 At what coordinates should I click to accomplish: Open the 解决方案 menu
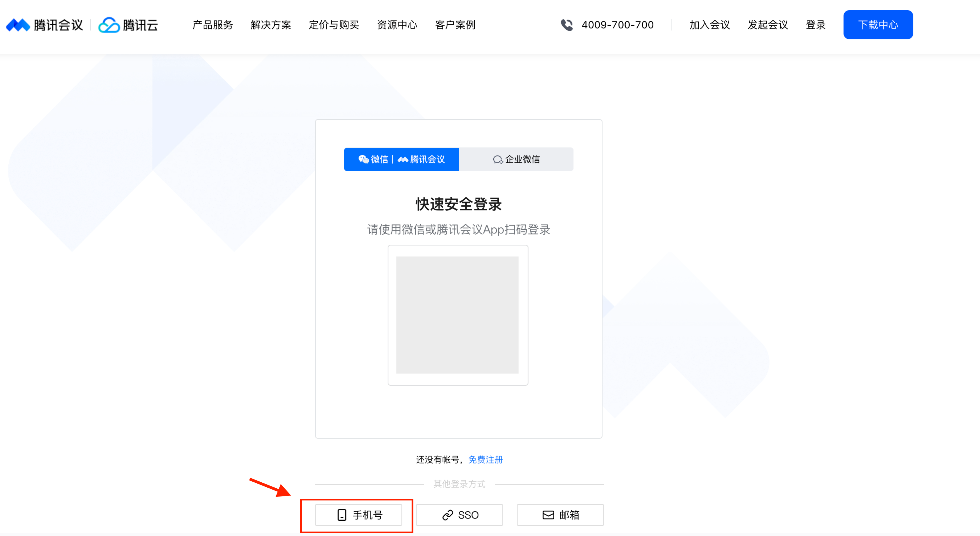pos(271,25)
